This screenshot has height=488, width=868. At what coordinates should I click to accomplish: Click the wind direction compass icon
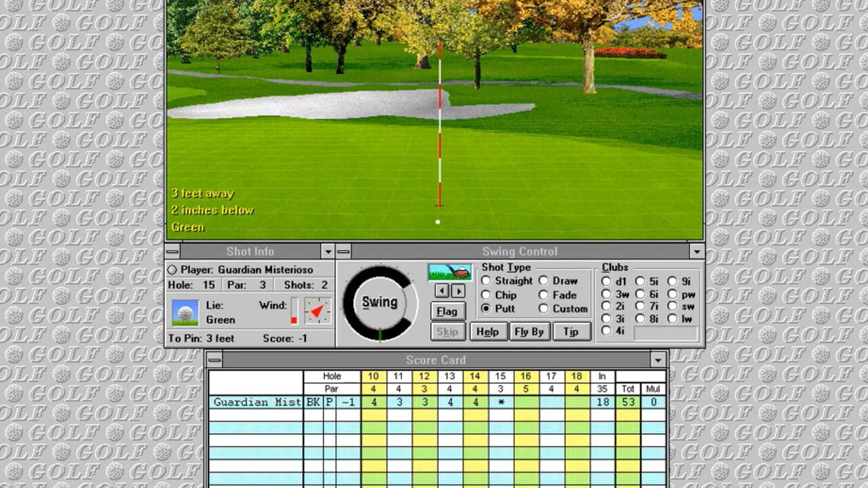pos(317,311)
